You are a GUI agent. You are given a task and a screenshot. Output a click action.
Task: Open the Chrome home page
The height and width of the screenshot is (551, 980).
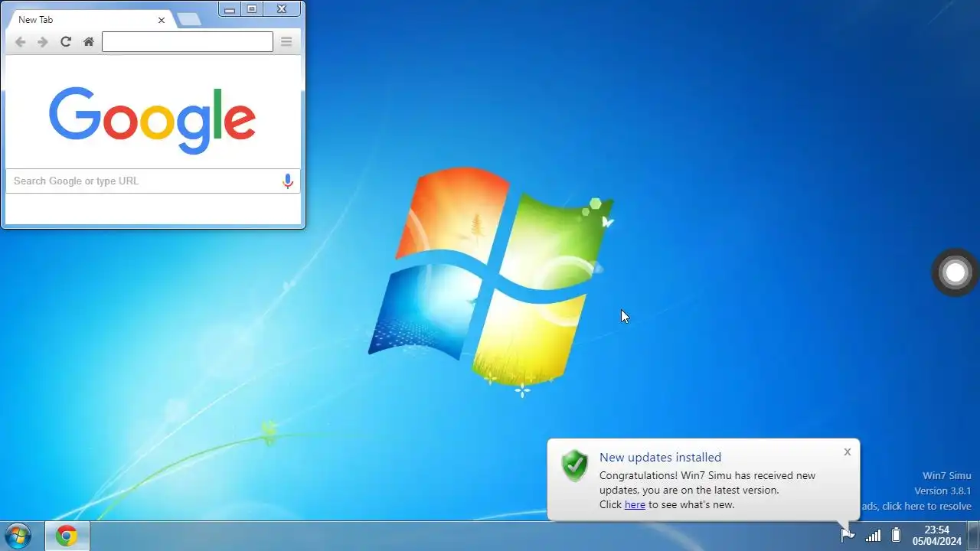89,42
